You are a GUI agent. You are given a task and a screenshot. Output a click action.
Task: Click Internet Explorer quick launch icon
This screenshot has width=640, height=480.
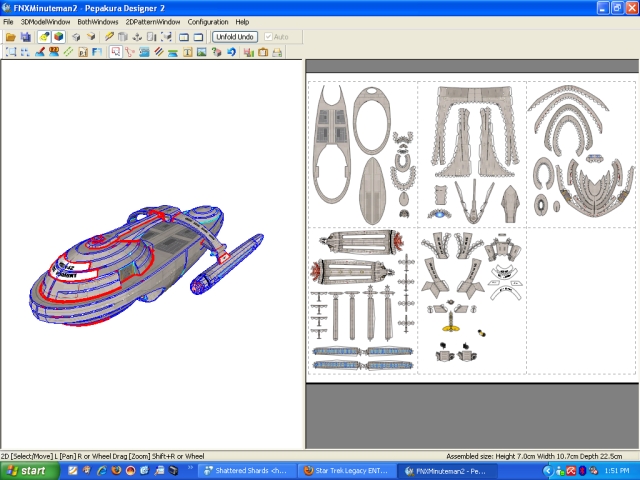(x=101, y=471)
